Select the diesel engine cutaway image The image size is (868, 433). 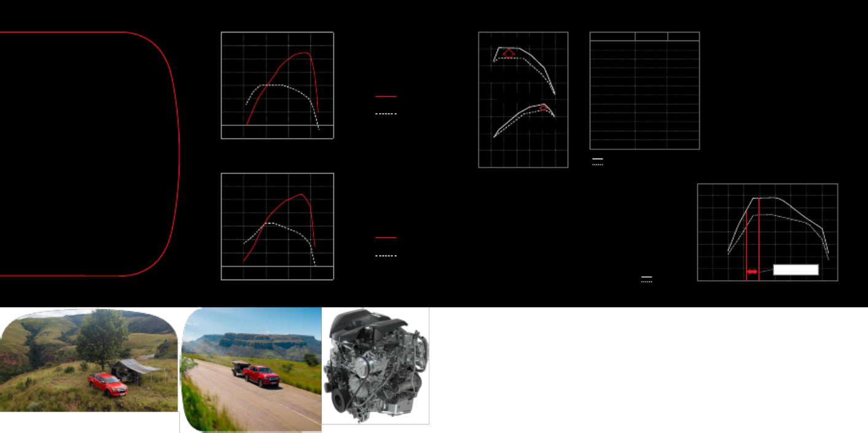click(375, 365)
